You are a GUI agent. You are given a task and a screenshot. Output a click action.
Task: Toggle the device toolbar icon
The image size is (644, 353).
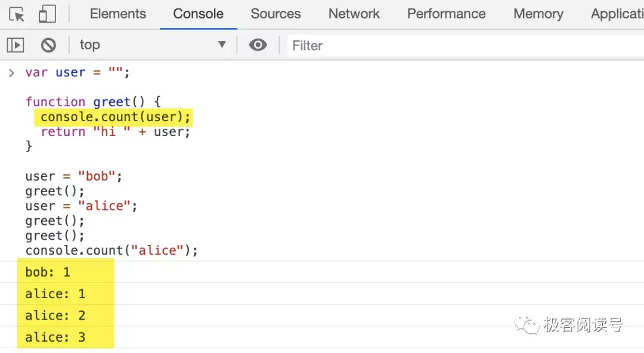pyautogui.click(x=47, y=14)
